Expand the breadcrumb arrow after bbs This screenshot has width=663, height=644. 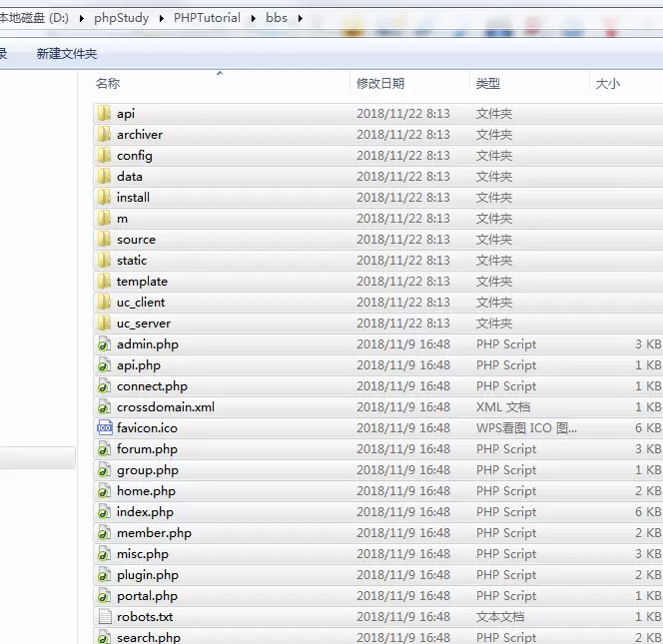pyautogui.click(x=299, y=18)
